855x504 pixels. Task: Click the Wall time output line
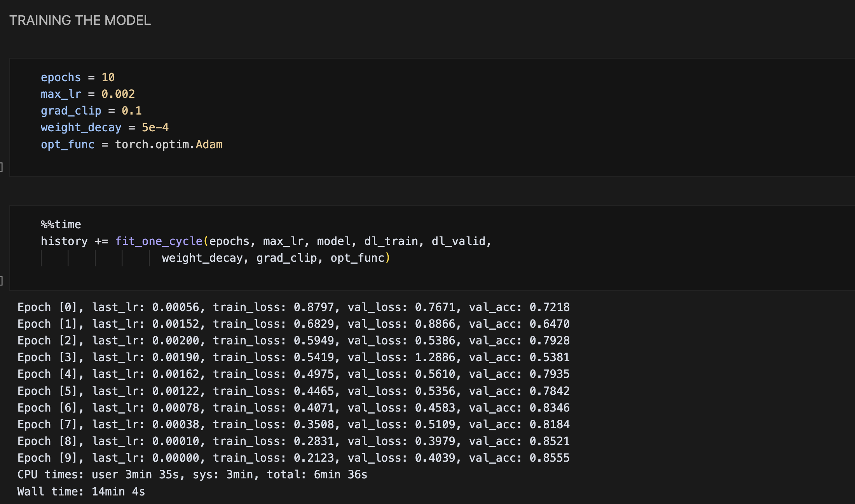(81, 492)
